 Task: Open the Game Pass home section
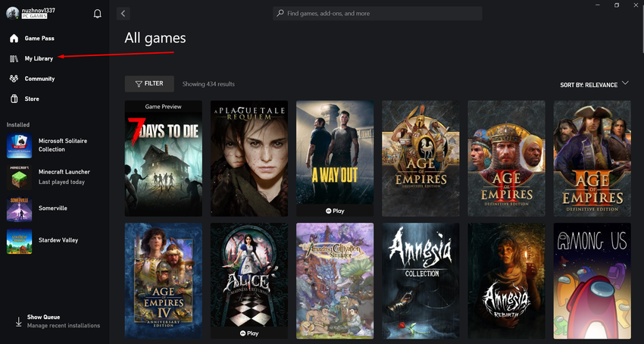39,38
